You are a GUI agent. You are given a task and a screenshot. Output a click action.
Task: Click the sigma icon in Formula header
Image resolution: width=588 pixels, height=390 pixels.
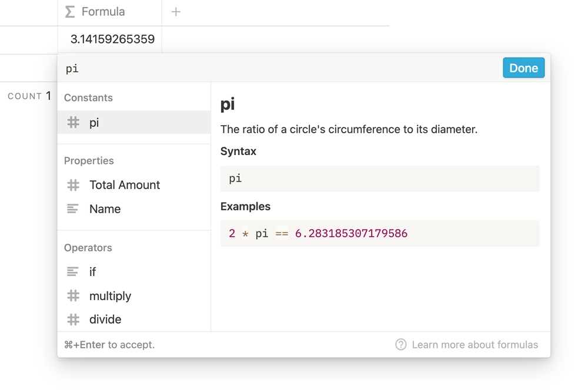[70, 12]
